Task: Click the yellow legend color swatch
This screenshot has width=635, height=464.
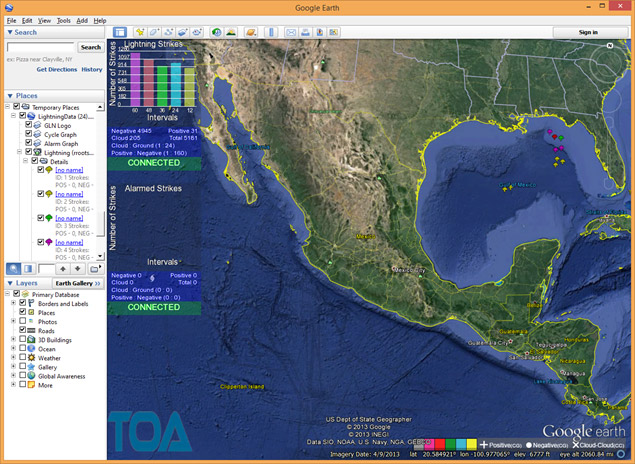Action: (x=471, y=445)
